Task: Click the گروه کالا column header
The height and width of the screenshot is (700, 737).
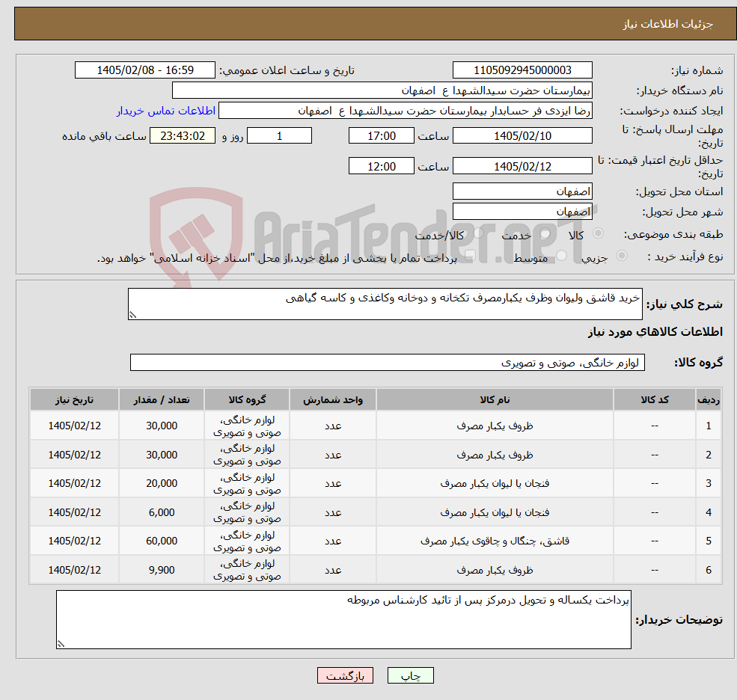Action: 247,400
